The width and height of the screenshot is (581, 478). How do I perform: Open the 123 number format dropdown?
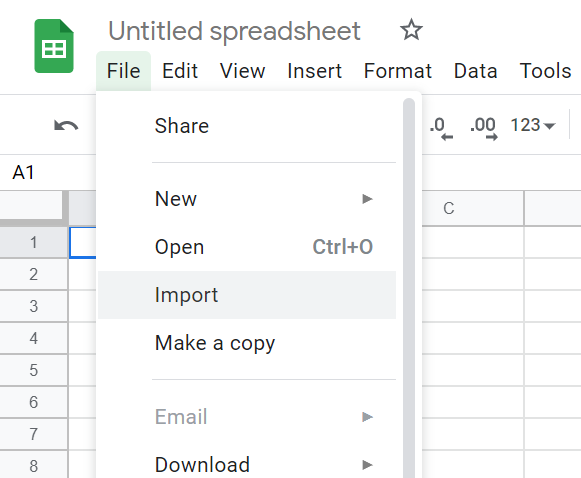tap(533, 125)
